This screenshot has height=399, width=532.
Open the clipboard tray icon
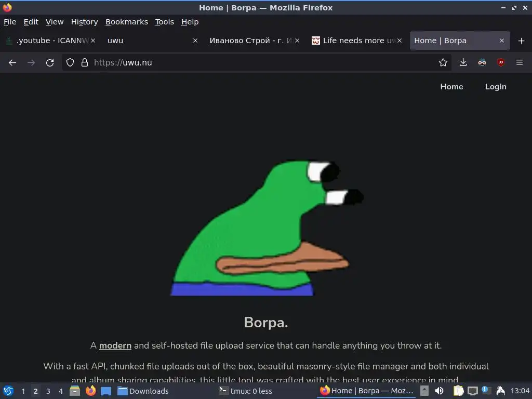(458, 391)
